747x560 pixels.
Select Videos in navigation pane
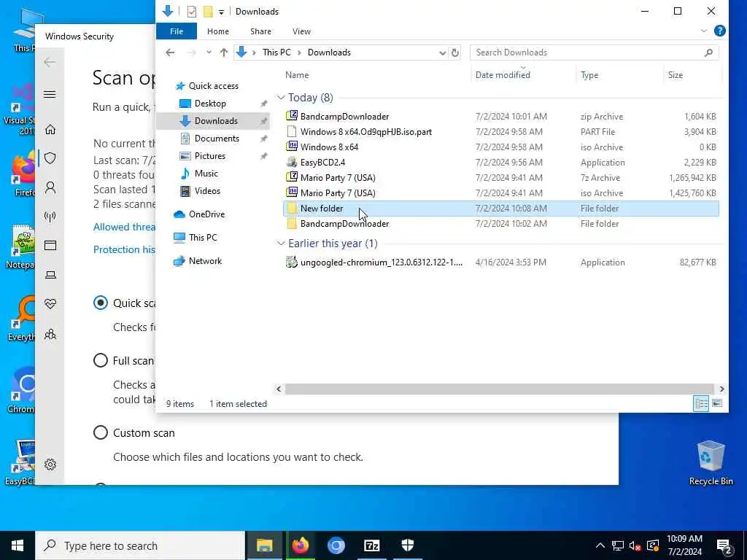click(207, 191)
